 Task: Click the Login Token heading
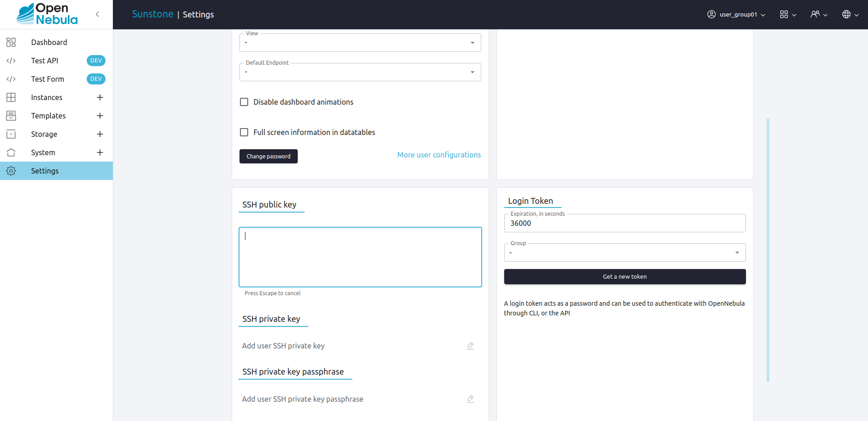point(530,201)
